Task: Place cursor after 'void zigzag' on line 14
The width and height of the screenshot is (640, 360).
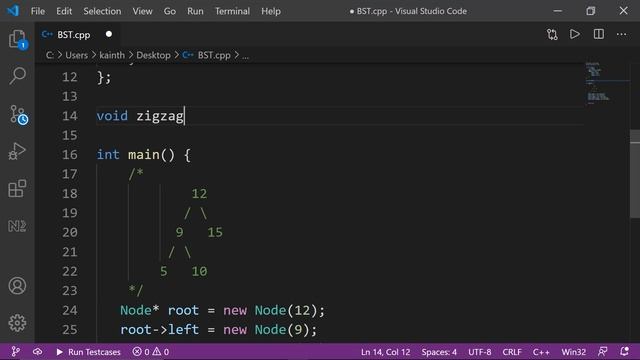Action: (185, 116)
